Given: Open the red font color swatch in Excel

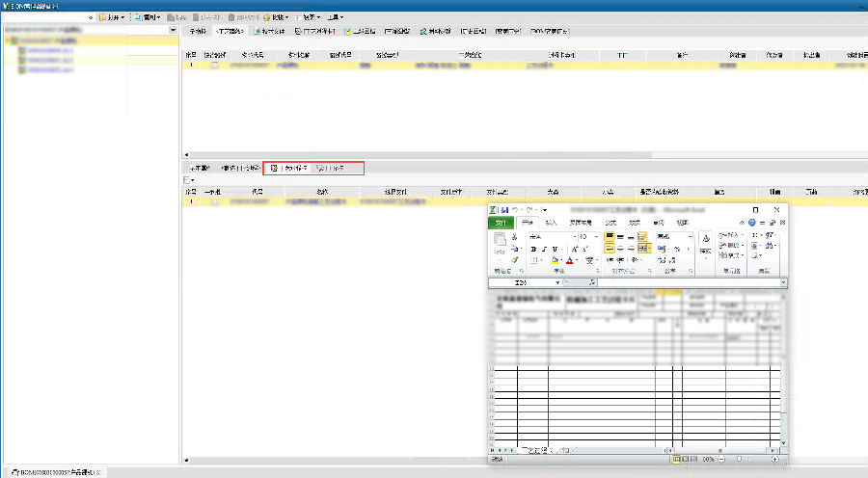Looking at the screenshot, I should (571, 260).
